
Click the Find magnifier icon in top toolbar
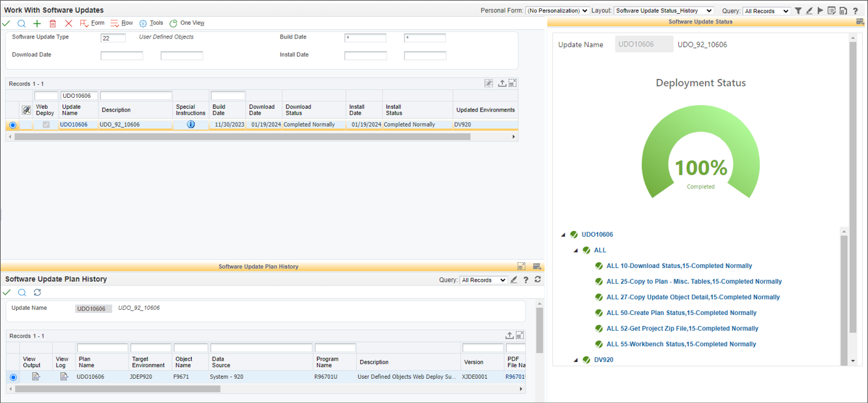22,23
